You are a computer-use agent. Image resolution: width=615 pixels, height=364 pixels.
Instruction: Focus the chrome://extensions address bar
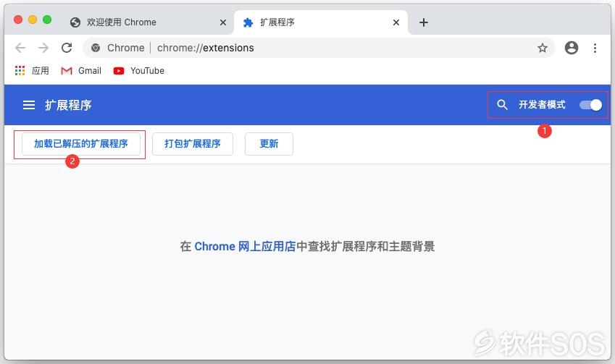coord(319,48)
